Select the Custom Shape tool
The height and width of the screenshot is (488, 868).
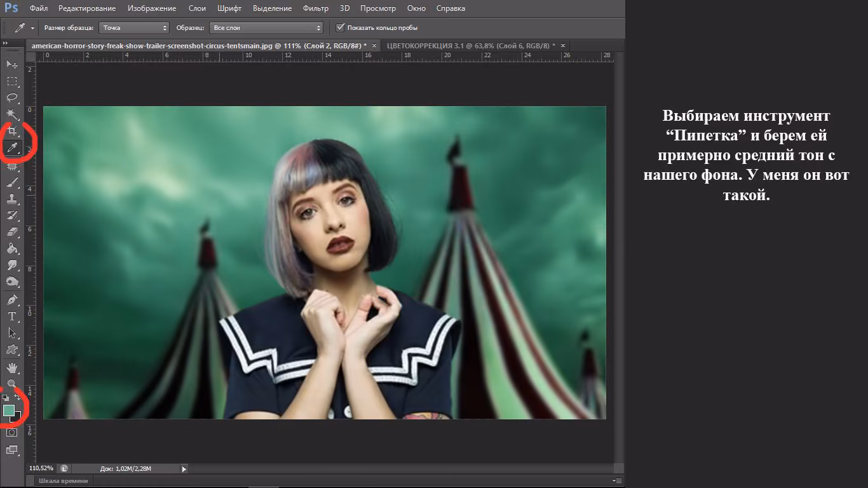pos(12,350)
